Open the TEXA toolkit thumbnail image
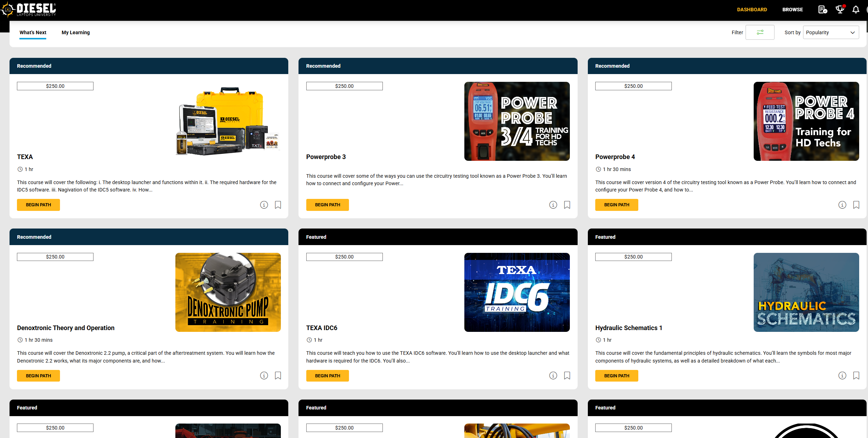Screen dimensions: 868x438 click(x=228, y=121)
